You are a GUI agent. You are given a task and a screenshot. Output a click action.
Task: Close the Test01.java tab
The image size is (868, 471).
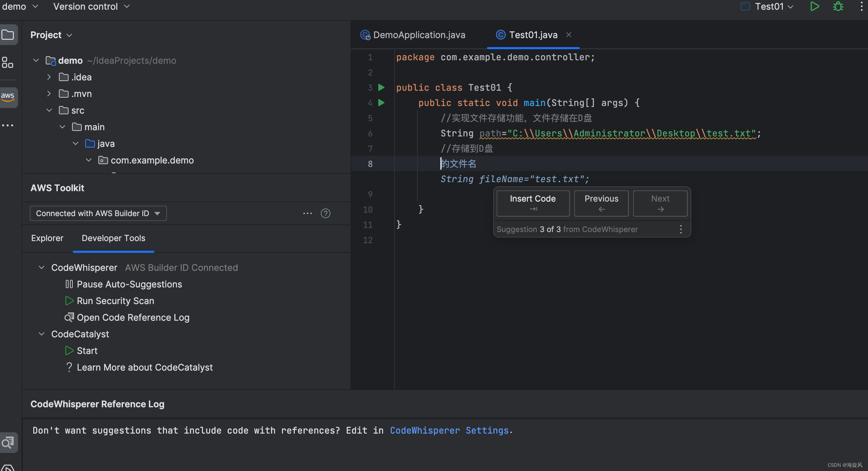[x=569, y=35]
